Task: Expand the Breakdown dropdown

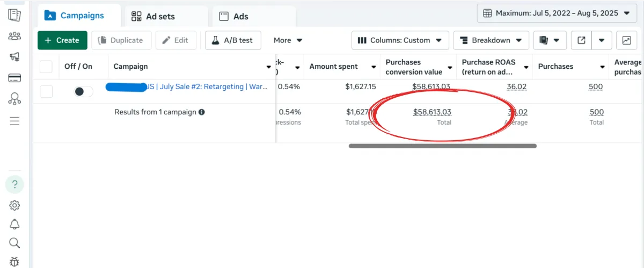Action: pos(491,40)
